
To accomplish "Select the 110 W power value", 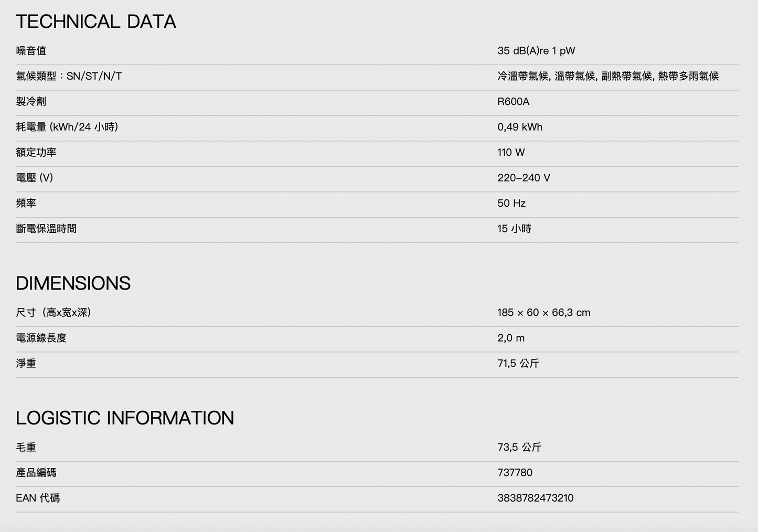I will click(511, 153).
